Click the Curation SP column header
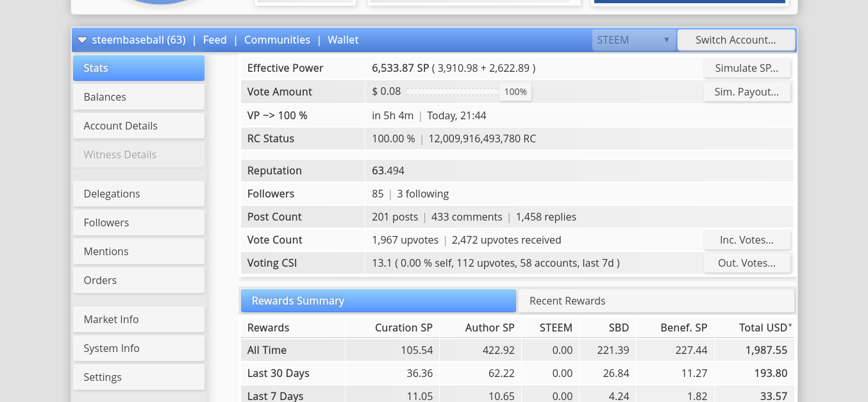This screenshot has height=402, width=868. (x=404, y=328)
